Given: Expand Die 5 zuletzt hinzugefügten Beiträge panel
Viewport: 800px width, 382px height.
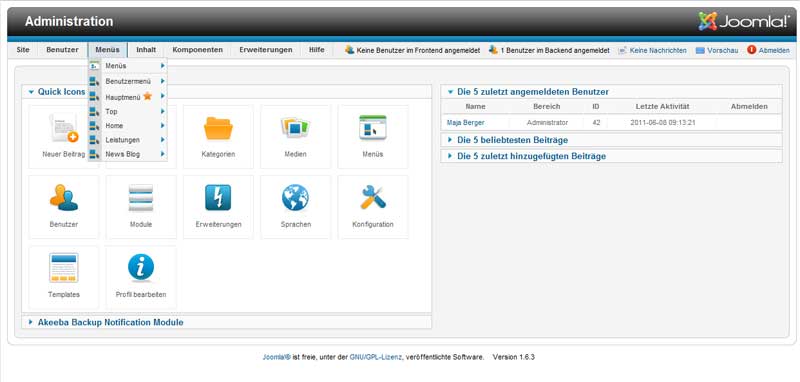Looking at the screenshot, I should (x=450, y=156).
